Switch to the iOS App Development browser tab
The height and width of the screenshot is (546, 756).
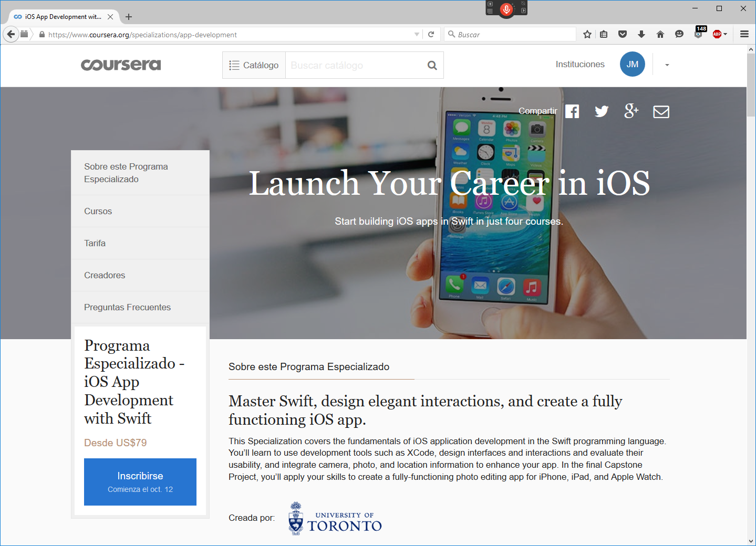tap(64, 17)
